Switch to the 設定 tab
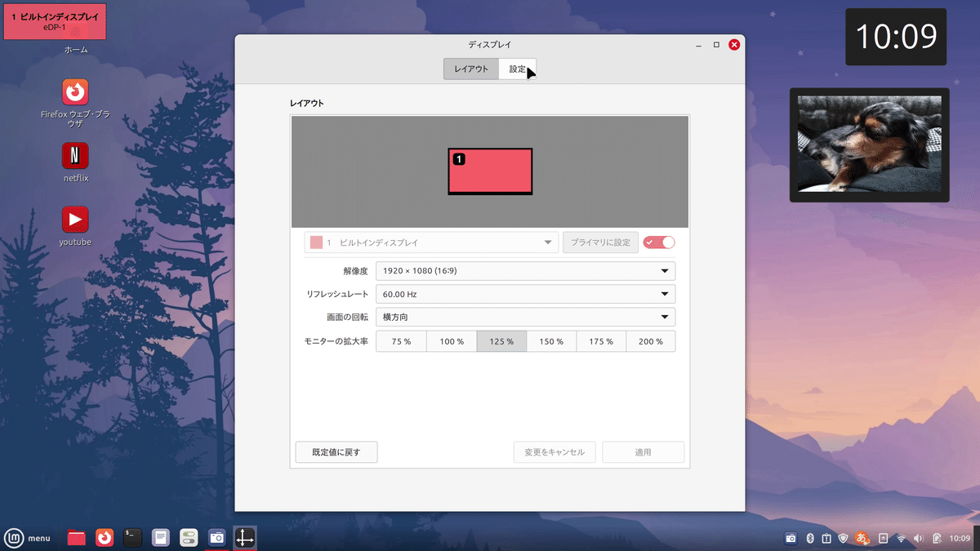The width and height of the screenshot is (980, 551). tap(518, 69)
